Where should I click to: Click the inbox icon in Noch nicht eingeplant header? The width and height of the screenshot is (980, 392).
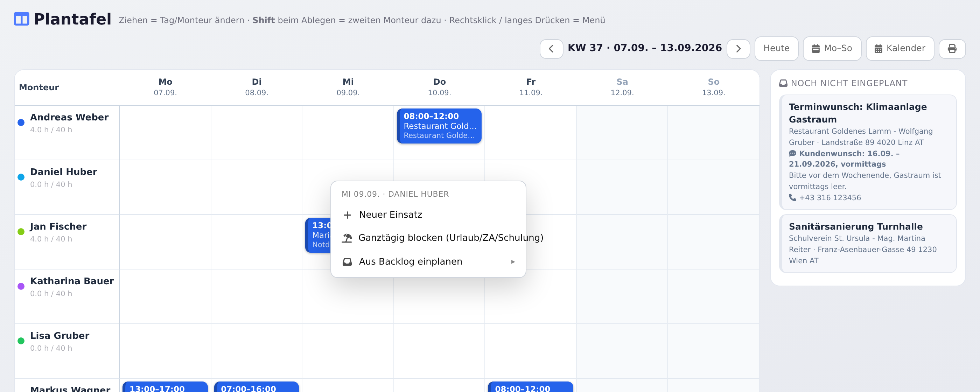[783, 83]
